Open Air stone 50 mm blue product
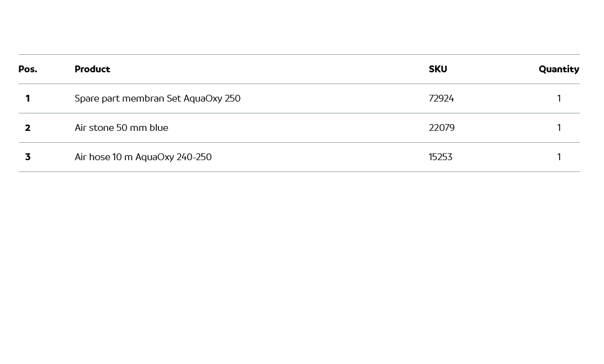The height and width of the screenshot is (364, 604). [x=121, y=128]
